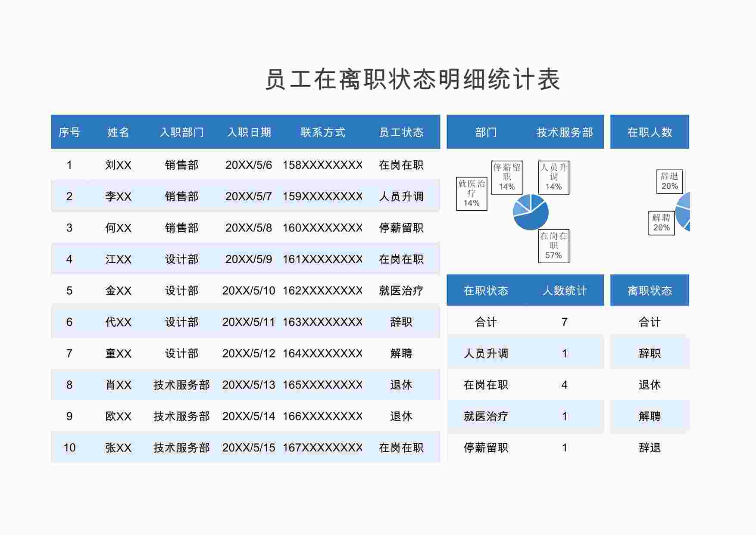Select name cell 欧XX
Screen dimensions: 756x535
tap(119, 417)
